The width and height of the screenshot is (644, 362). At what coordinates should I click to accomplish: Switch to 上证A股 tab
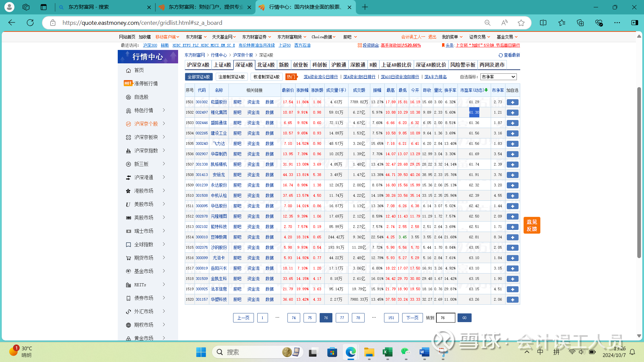[223, 65]
